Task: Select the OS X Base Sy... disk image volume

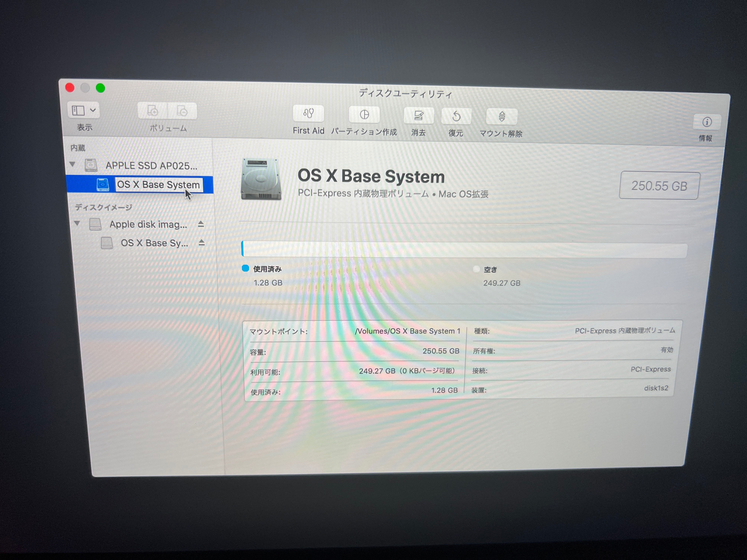Action: [154, 243]
